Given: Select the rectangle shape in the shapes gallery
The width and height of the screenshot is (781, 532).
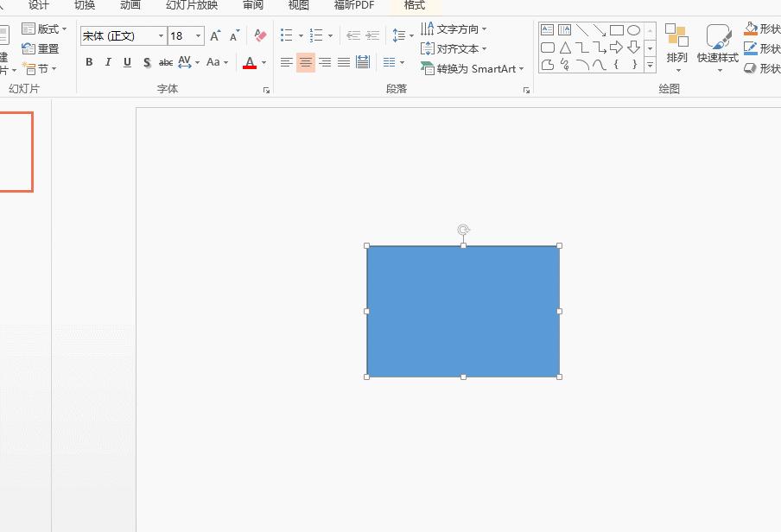Looking at the screenshot, I should tap(617, 28).
